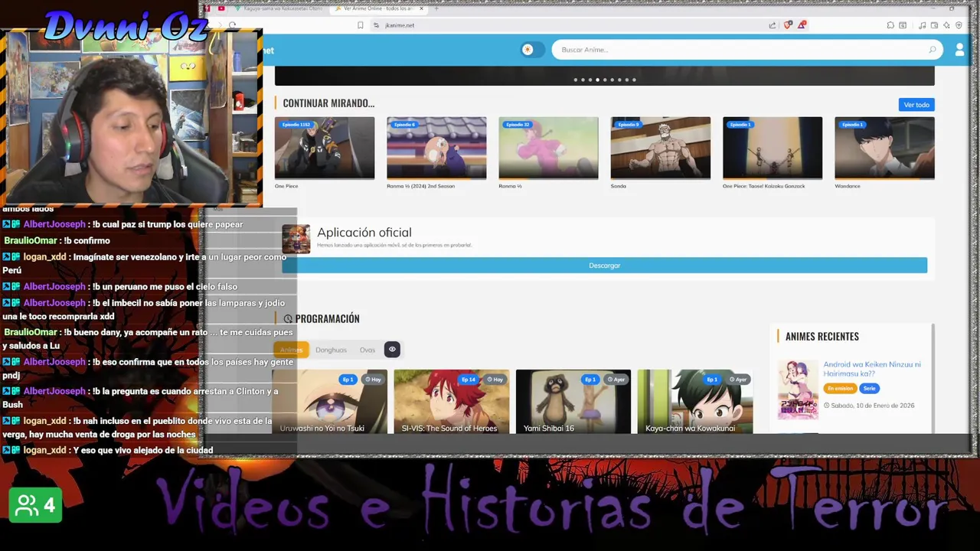Click the Ayer badge on Yami Shibai 16
The width and height of the screenshot is (980, 551).
coord(615,380)
